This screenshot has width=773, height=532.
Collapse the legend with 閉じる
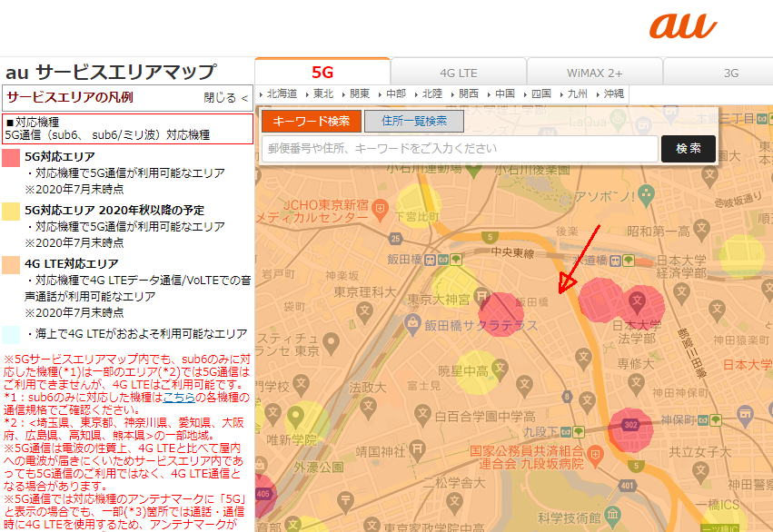tap(225, 98)
